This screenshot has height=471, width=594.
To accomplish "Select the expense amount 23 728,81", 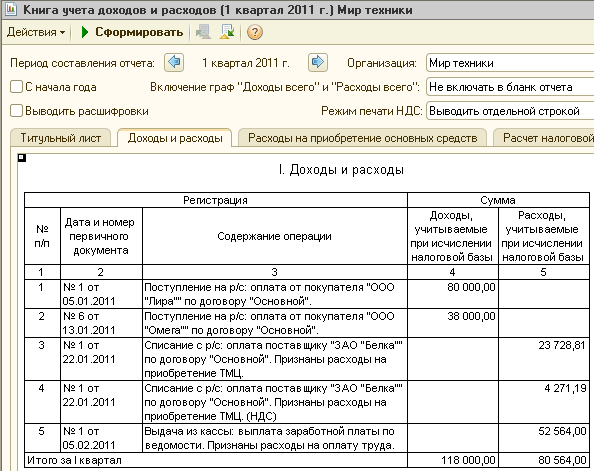I will (543, 359).
